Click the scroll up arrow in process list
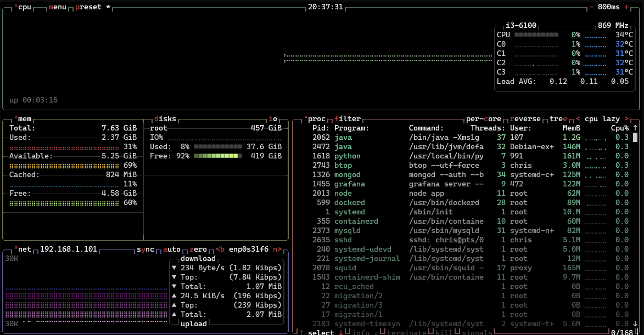The image size is (644, 335). coord(635,128)
